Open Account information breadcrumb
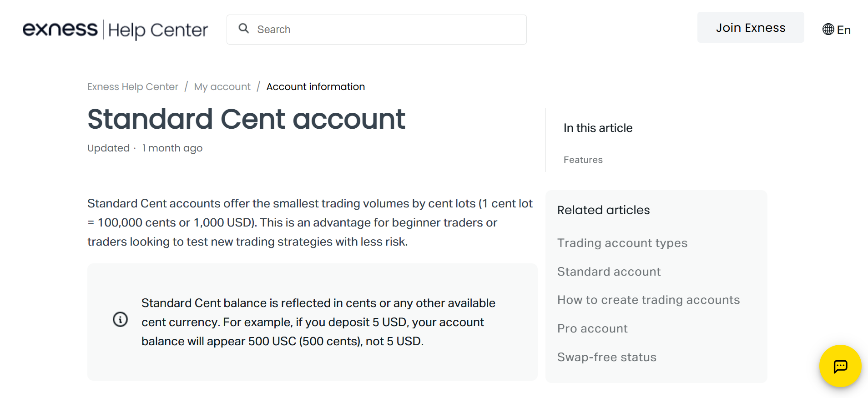 [x=315, y=87]
